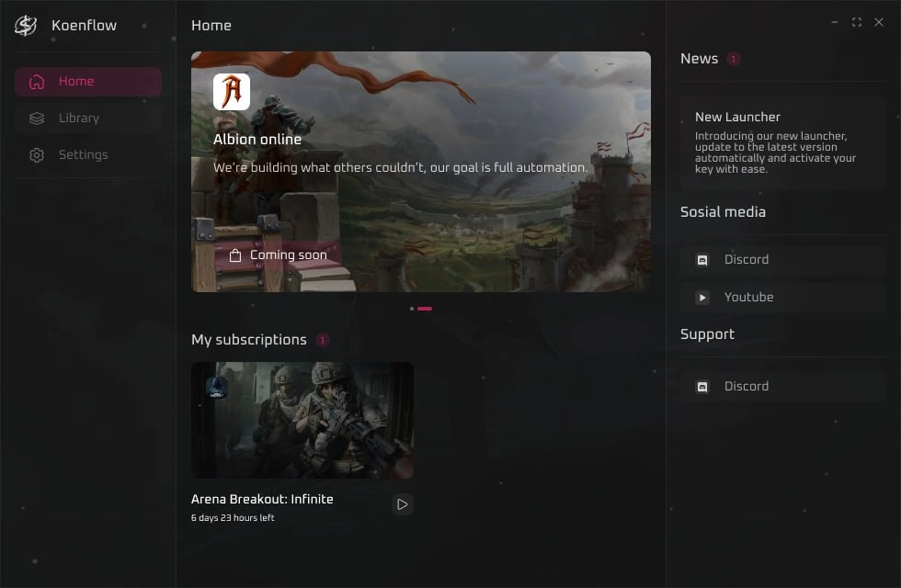Screen dimensions: 901x588
Task: Click the Albion online game logo
Action: pos(232,92)
